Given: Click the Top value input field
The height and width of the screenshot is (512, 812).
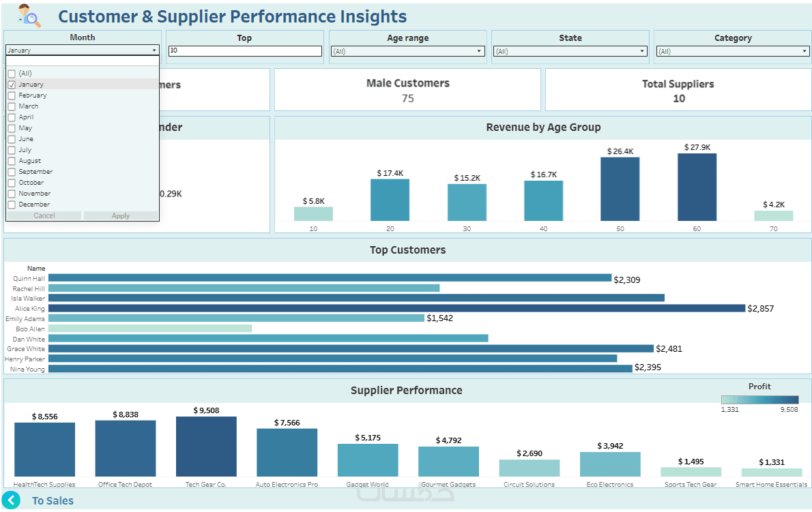Looking at the screenshot, I should [x=245, y=51].
